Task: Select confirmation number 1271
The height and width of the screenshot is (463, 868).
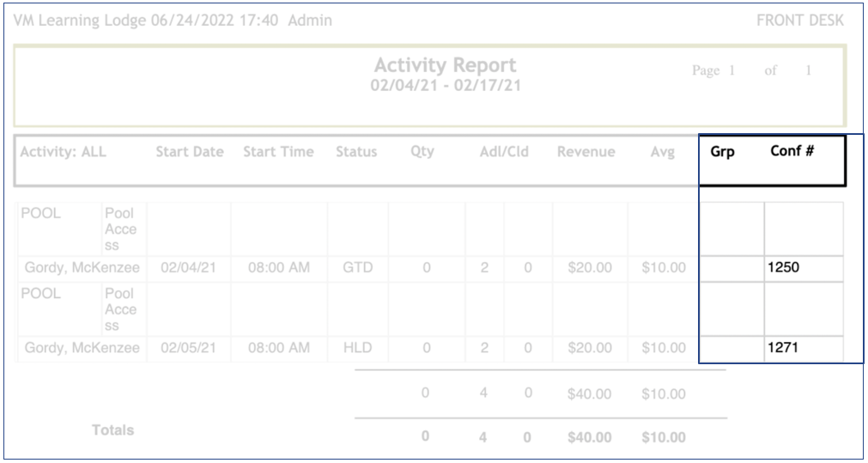Action: tap(783, 348)
